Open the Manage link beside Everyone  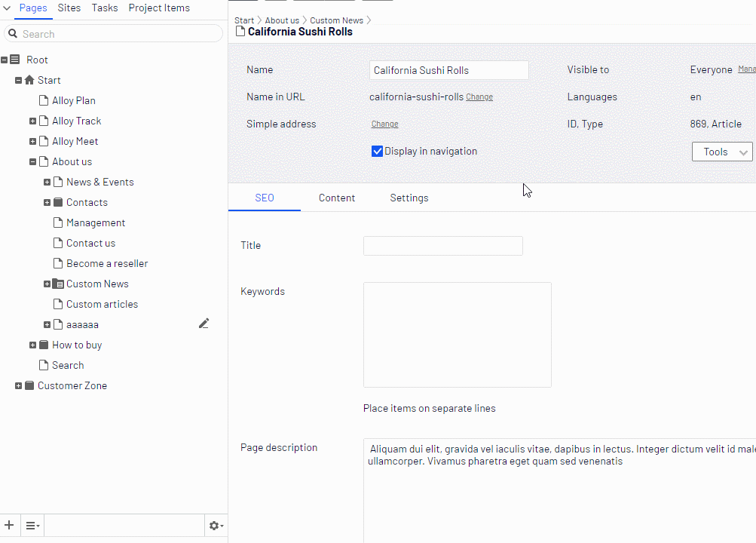click(x=745, y=69)
